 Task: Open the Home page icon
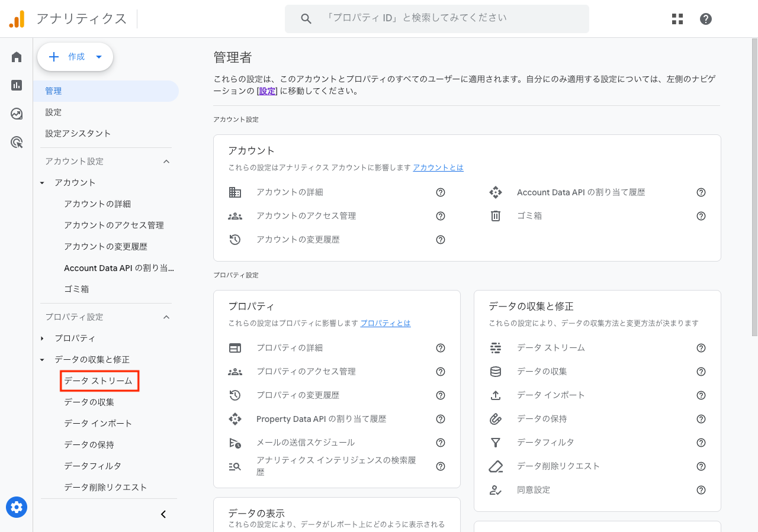point(16,56)
